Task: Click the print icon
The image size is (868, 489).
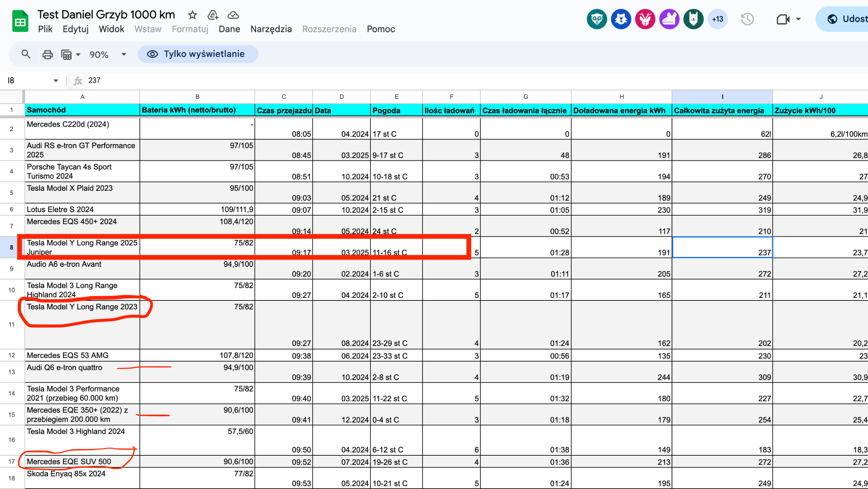Action: [47, 54]
